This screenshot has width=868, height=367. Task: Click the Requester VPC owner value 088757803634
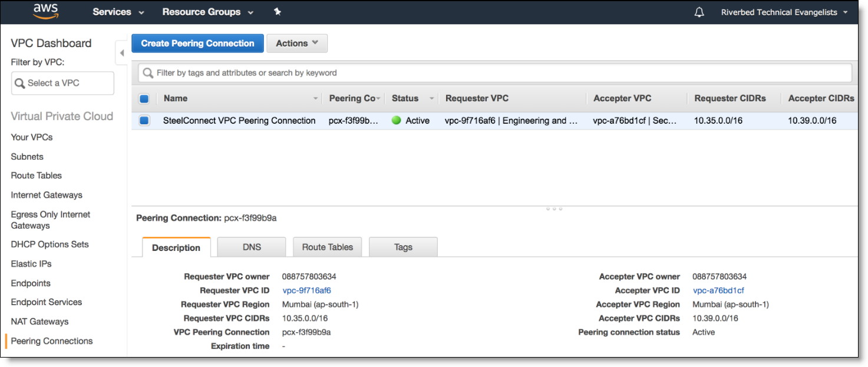(309, 276)
